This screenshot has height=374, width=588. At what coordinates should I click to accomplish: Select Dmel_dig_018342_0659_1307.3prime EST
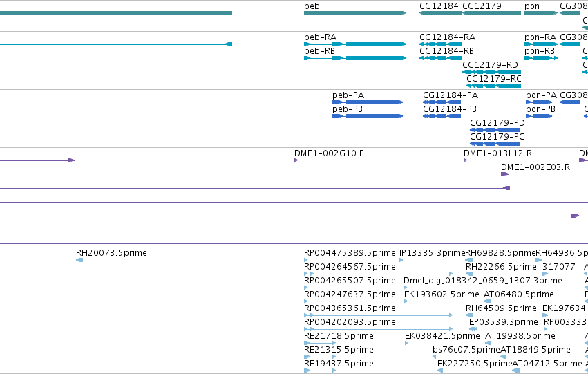tap(406, 288)
